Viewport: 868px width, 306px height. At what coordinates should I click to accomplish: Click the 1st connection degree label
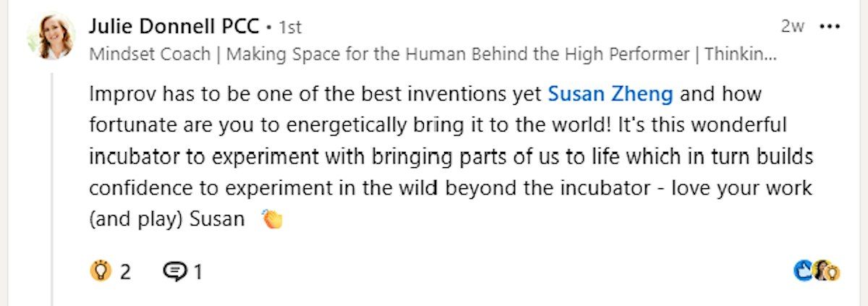pos(290,27)
